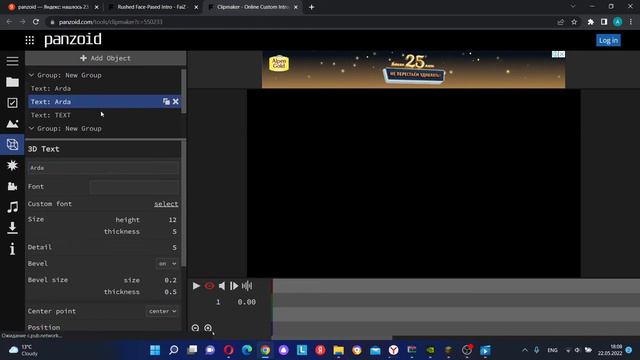Click the Size thickness value 5
Viewport: 640px width, 360px height.
point(174,231)
